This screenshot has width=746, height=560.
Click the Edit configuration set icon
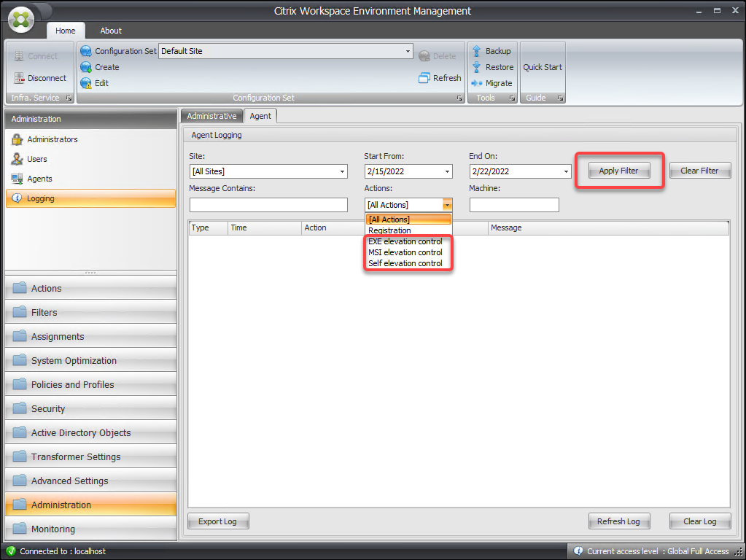point(86,83)
